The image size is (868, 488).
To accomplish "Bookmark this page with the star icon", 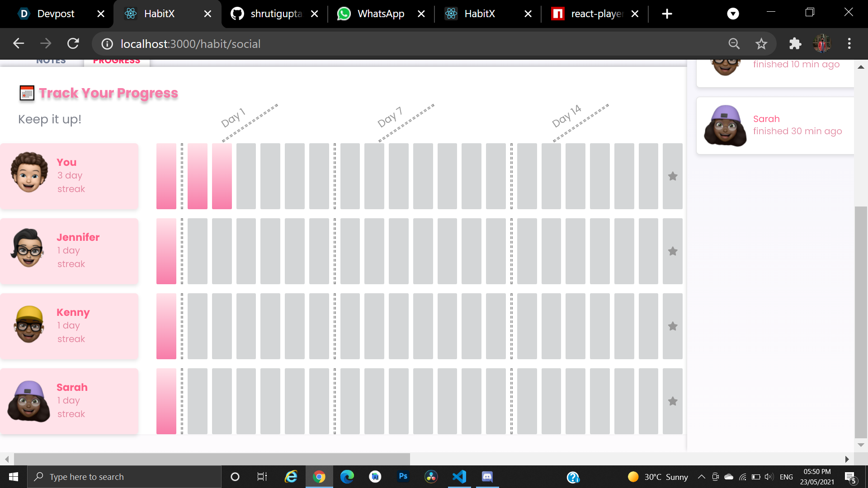I will point(761,44).
